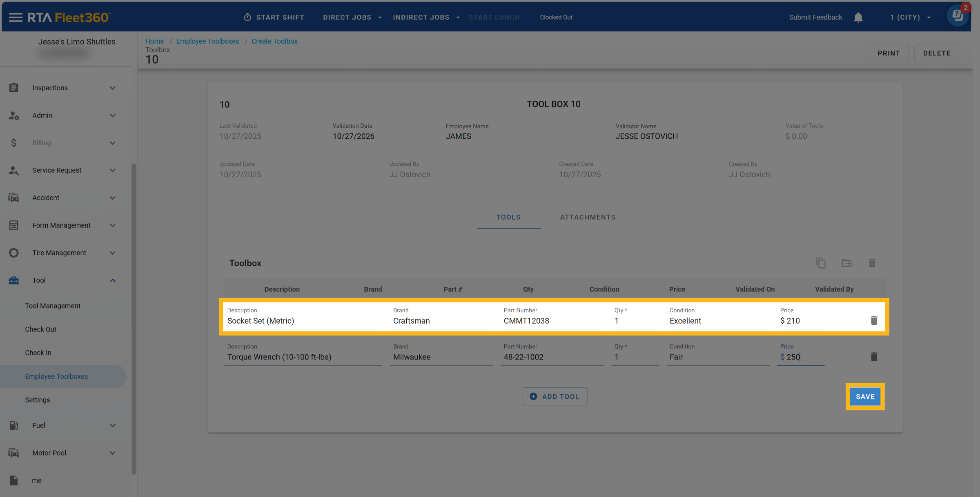
Task: Open the hamburger navigation menu
Action: point(16,17)
